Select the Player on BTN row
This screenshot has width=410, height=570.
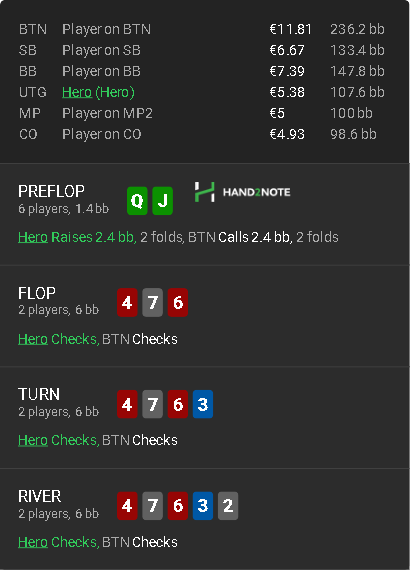click(202, 29)
